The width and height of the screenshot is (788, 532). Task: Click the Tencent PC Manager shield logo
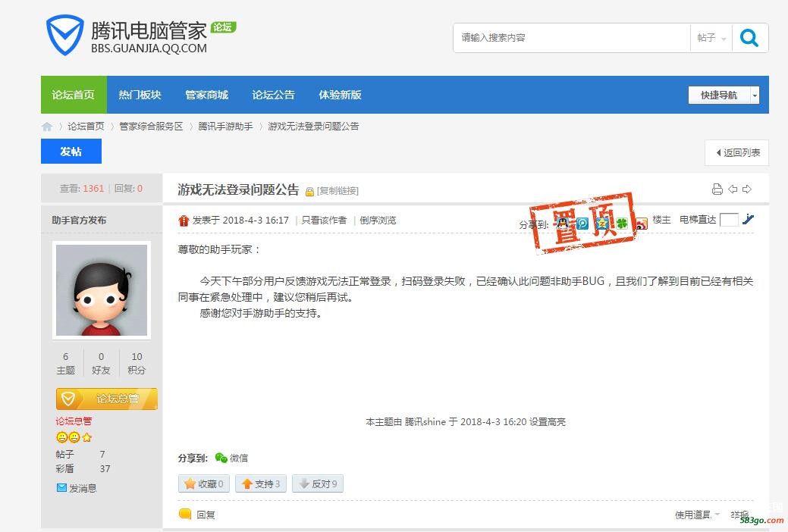(x=64, y=35)
